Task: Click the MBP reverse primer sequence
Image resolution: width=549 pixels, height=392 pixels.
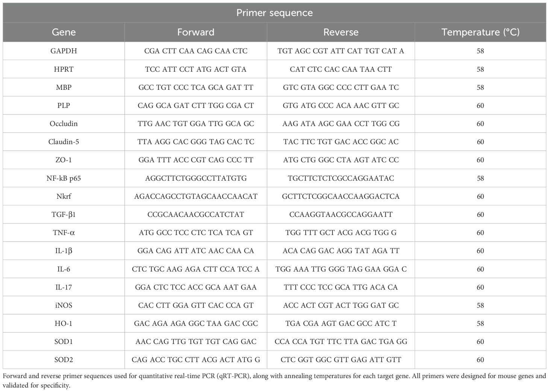Action: coord(341,87)
